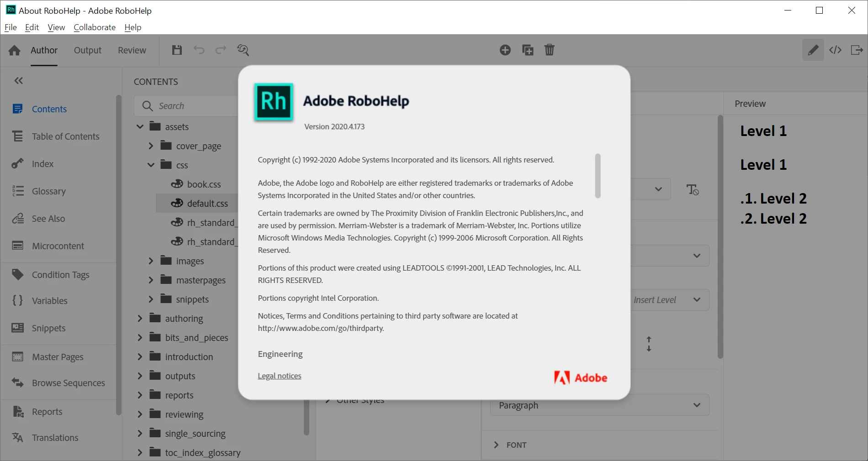Click the About dialog scrollbar
Viewport: 868px width, 461px height.
tap(598, 176)
